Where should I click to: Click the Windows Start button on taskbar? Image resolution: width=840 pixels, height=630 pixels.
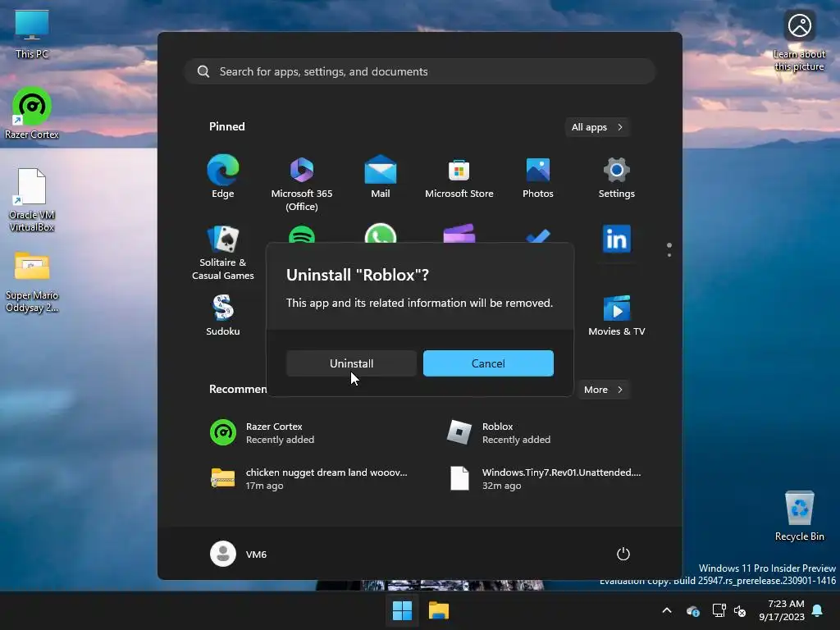point(402,610)
